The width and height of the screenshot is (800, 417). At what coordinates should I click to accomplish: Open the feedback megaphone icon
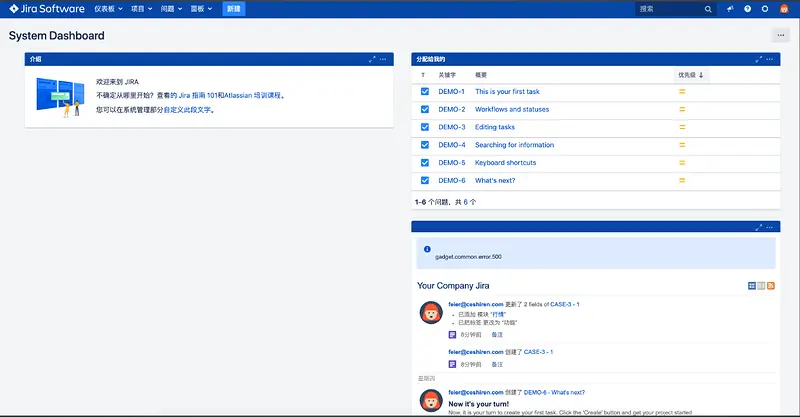tap(730, 9)
